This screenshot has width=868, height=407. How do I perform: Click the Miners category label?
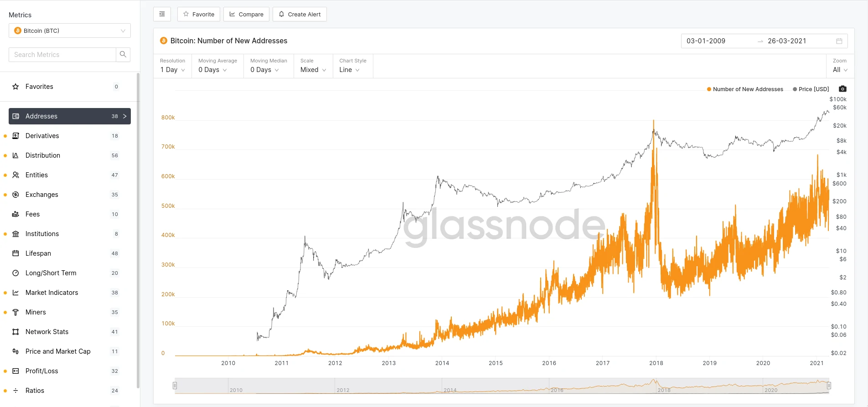tap(36, 312)
